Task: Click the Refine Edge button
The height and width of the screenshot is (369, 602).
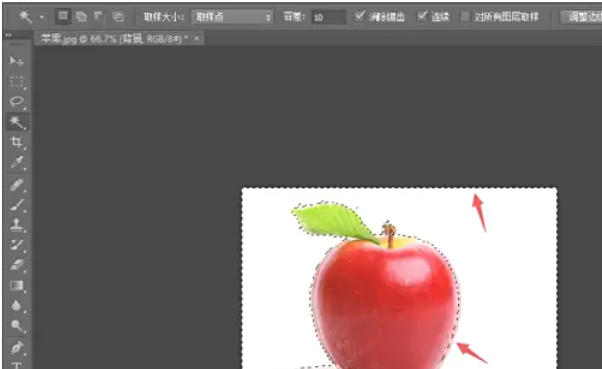Action: pos(581,17)
